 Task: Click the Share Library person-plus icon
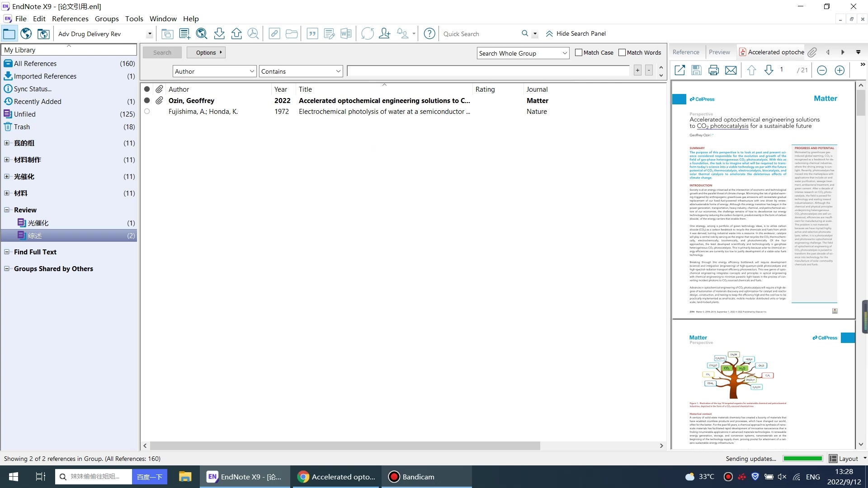[x=384, y=34]
